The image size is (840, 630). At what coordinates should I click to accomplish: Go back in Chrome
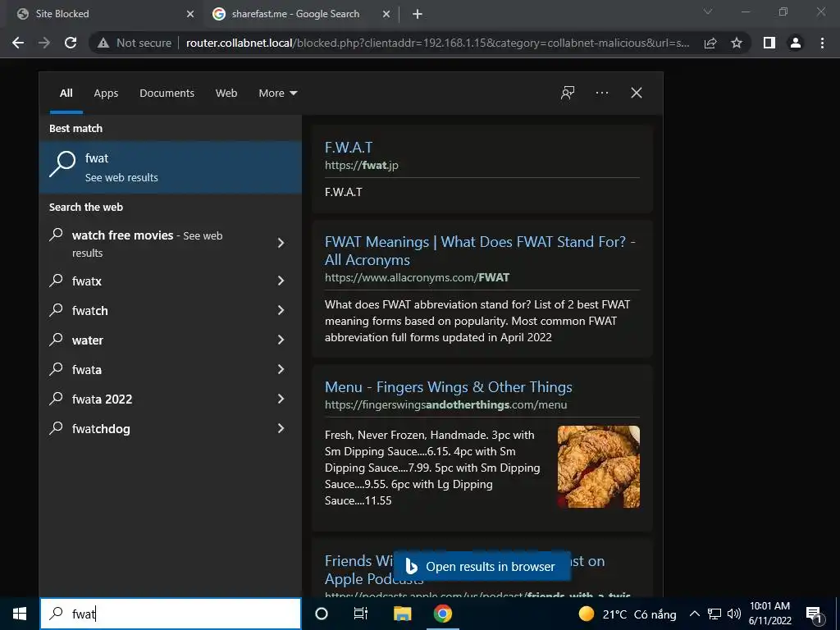[18, 43]
